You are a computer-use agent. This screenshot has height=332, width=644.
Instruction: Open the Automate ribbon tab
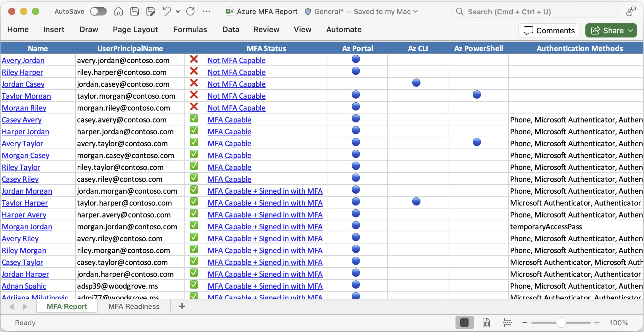coord(344,29)
